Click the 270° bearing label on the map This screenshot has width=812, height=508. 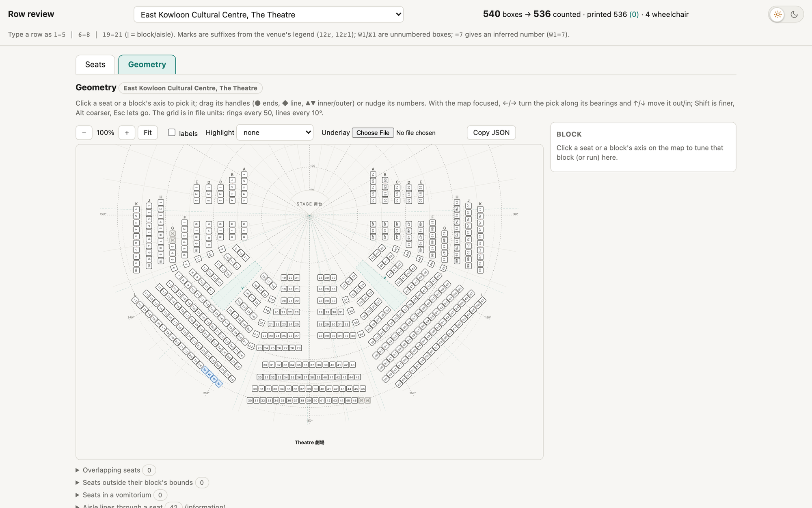[x=103, y=214]
